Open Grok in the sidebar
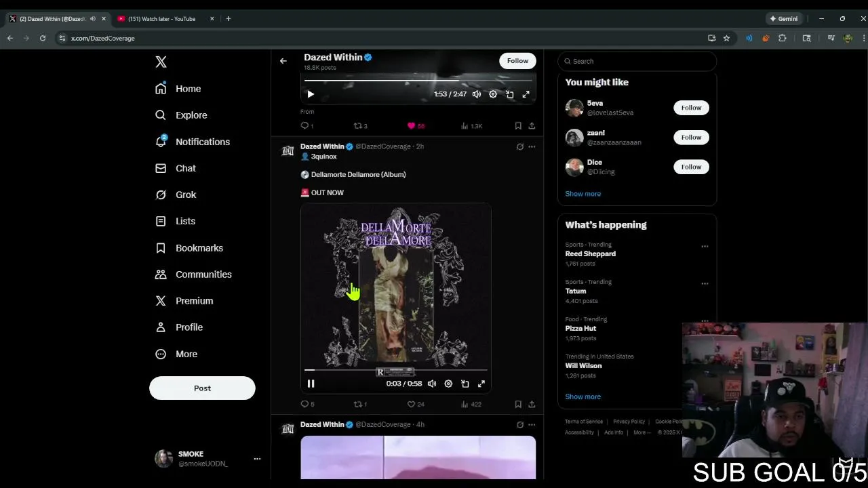 (176, 195)
